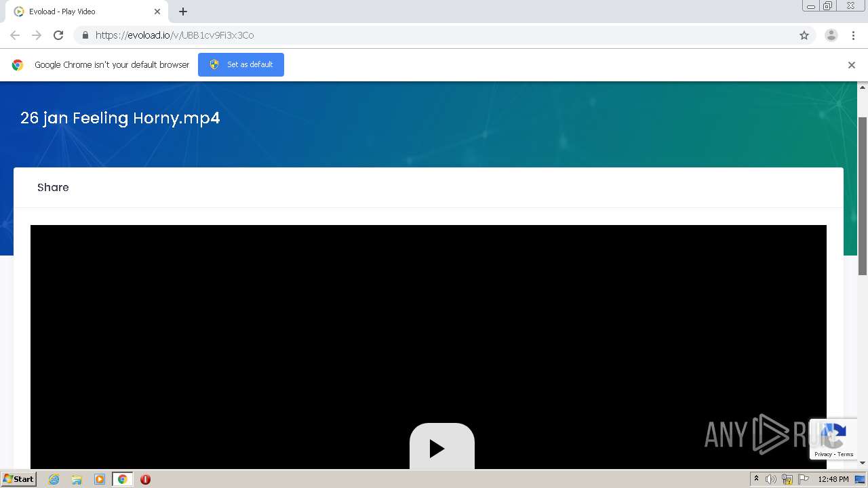Screen dimensions: 868x488
Task: Click the Show desktop taskbar icon
Action: click(860, 479)
